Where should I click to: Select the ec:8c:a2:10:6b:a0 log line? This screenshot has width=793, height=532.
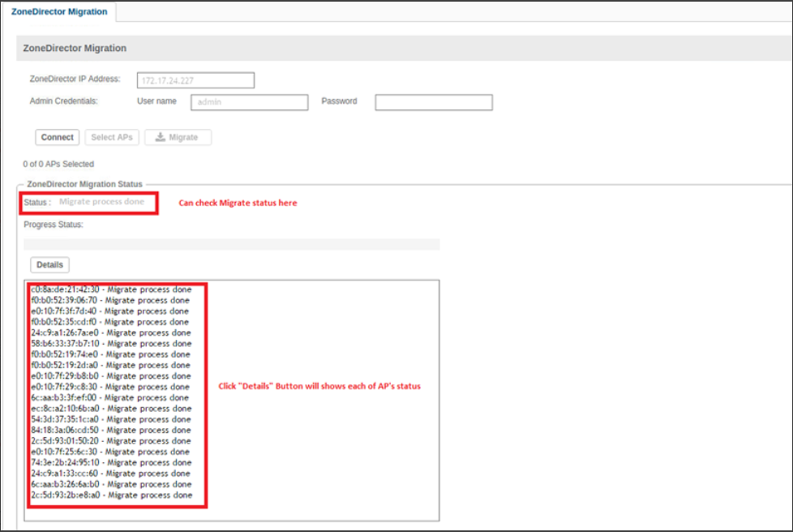point(111,409)
